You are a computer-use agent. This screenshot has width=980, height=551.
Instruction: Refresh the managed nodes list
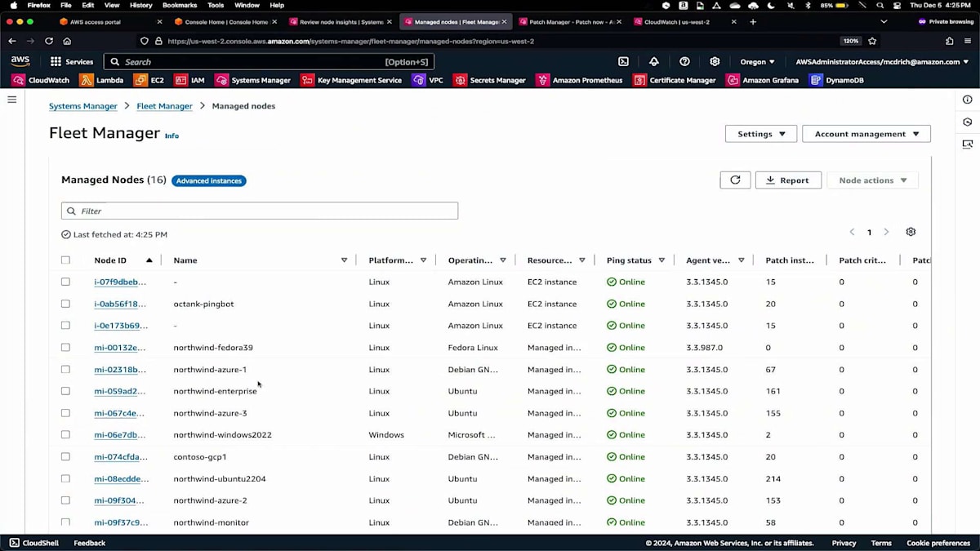click(x=735, y=180)
